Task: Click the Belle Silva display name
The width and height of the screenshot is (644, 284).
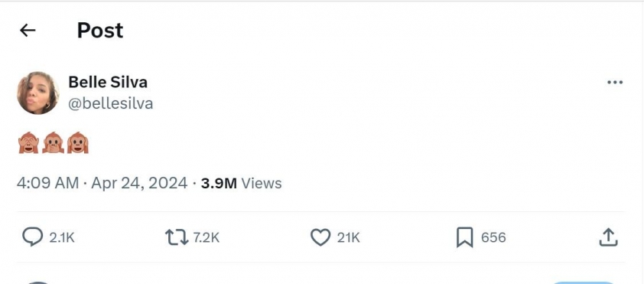Action: point(108,82)
